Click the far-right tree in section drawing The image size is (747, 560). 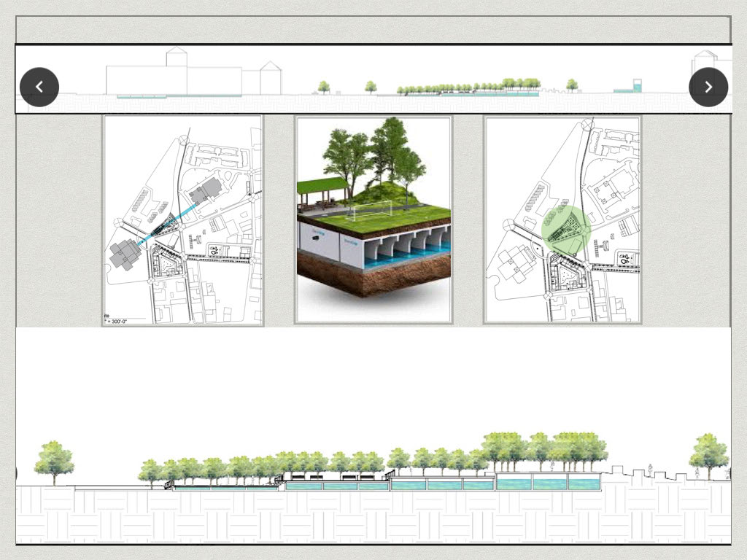[x=708, y=454]
